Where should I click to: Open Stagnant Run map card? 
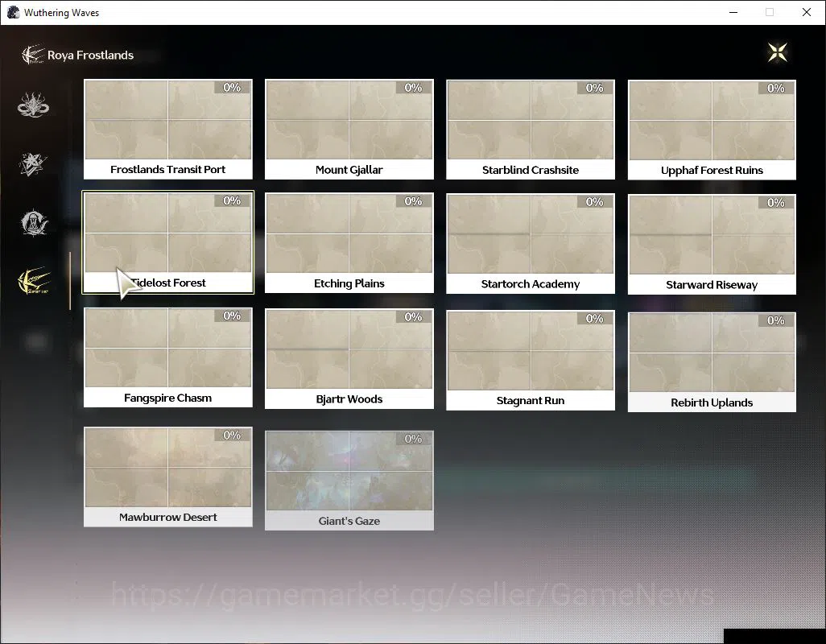click(x=531, y=360)
